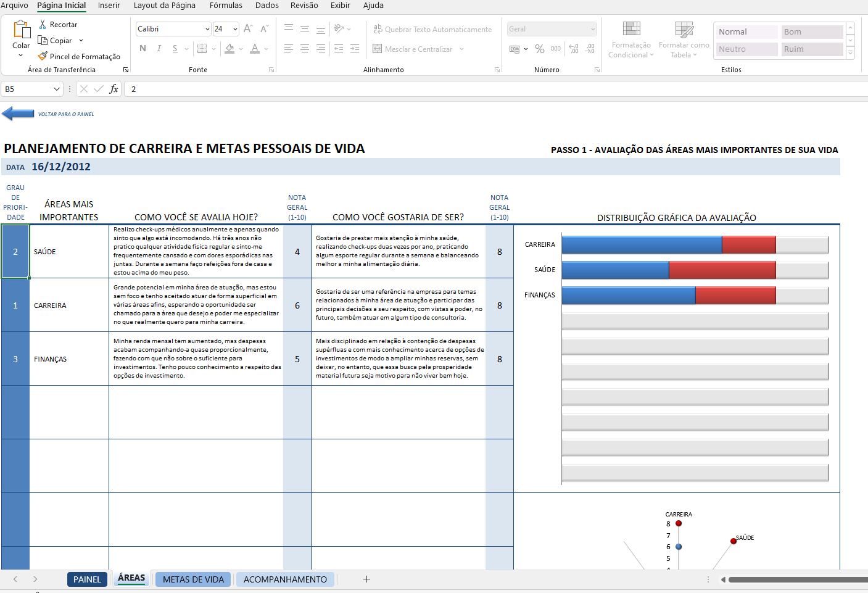The width and height of the screenshot is (868, 593).
Task: Toggle bold (N) formatting
Action: point(143,49)
